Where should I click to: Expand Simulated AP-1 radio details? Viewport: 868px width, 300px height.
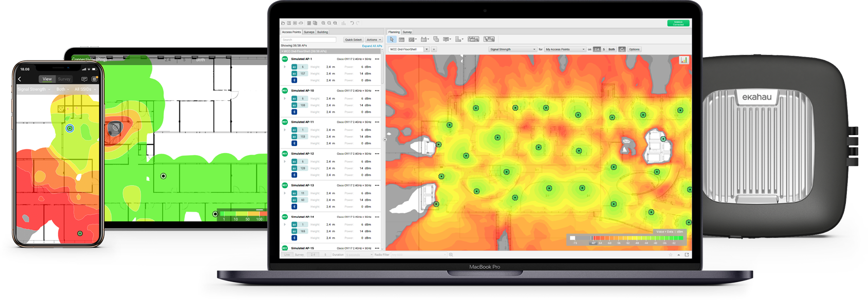(x=285, y=67)
